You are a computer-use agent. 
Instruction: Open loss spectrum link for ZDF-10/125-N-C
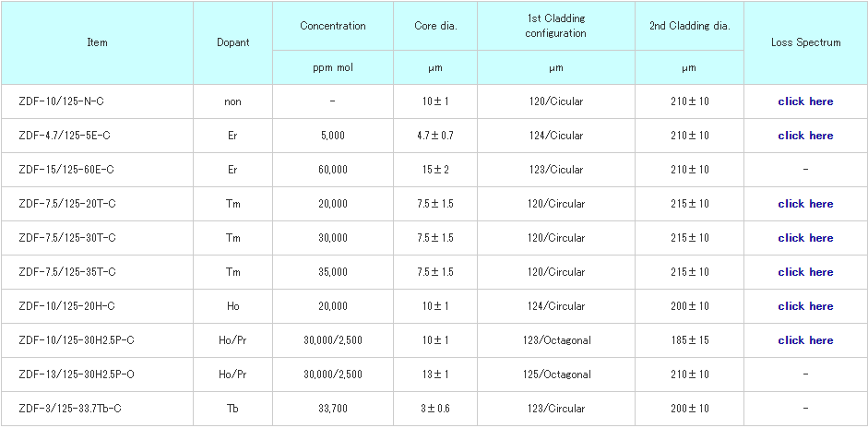804,101
